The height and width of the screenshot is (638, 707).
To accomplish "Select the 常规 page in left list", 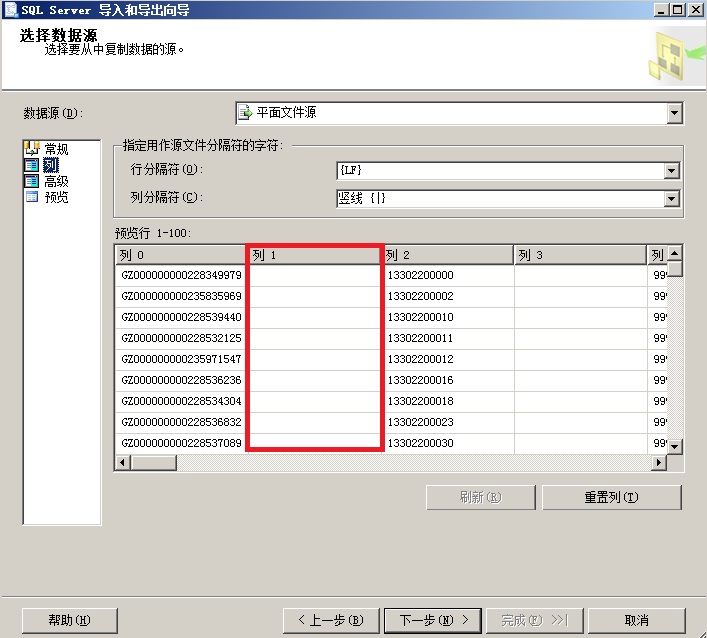I will click(55, 149).
